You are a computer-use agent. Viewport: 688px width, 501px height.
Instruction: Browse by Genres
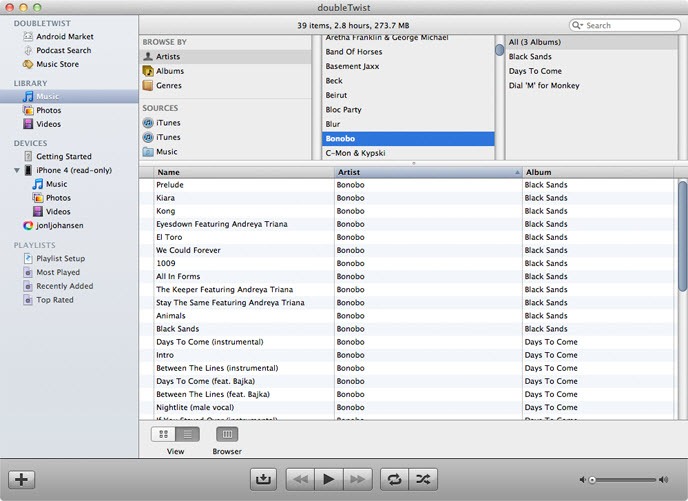click(x=168, y=85)
